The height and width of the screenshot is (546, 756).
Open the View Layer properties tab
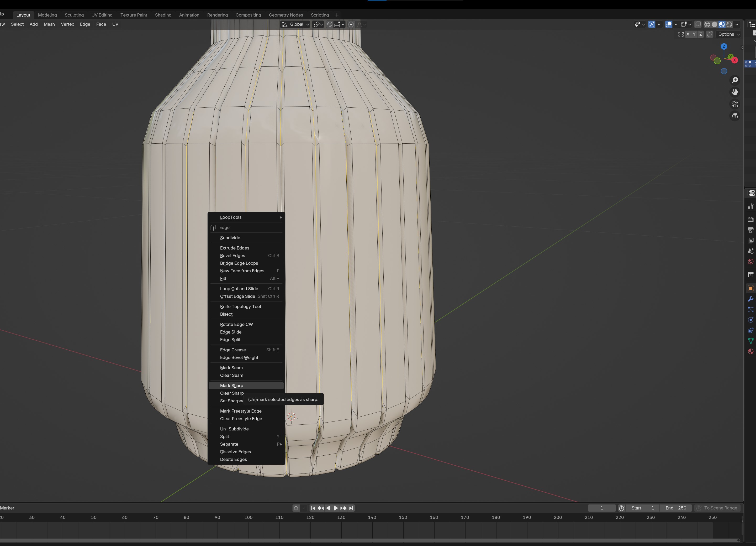pyautogui.click(x=750, y=241)
